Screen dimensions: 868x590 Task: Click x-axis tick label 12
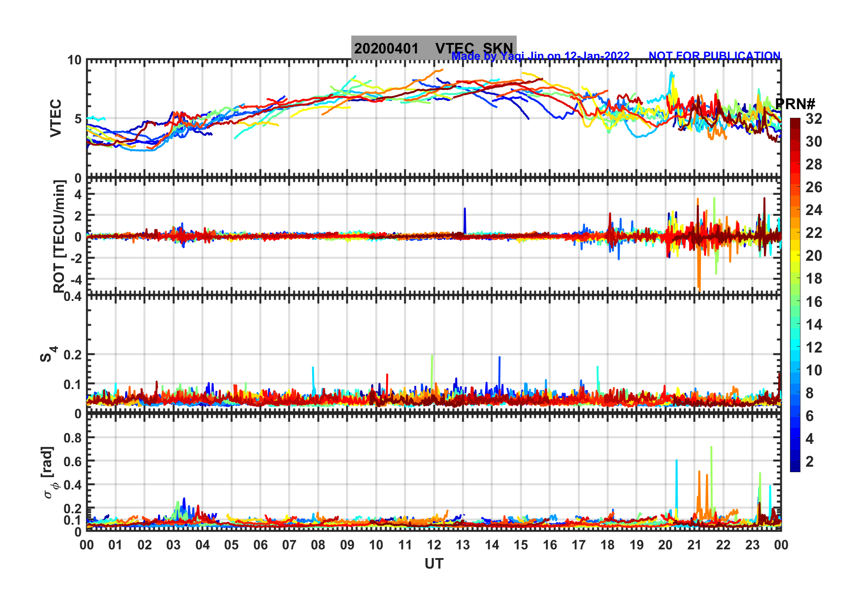[x=434, y=545]
